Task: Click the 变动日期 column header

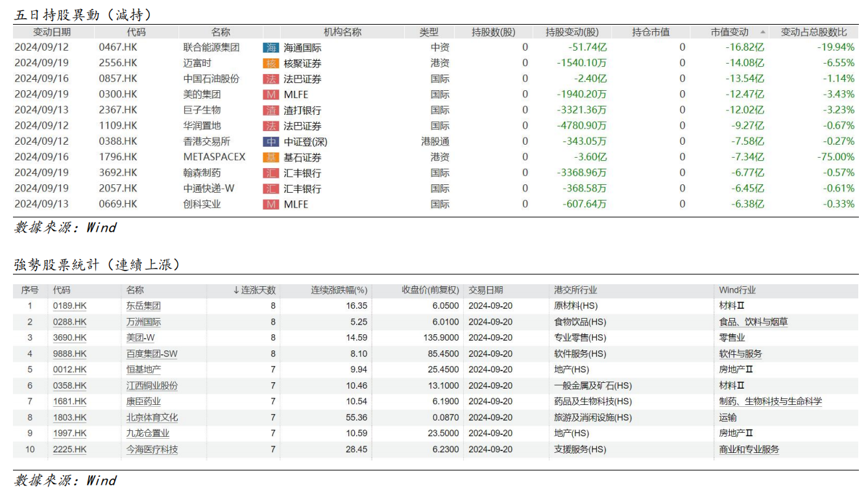Action: click(x=53, y=32)
